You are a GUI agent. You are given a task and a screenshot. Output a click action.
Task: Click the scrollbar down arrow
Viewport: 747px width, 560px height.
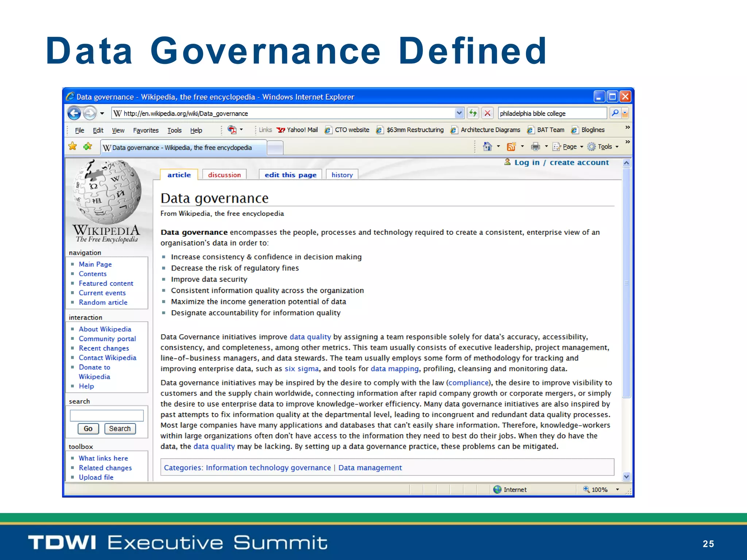coord(627,476)
